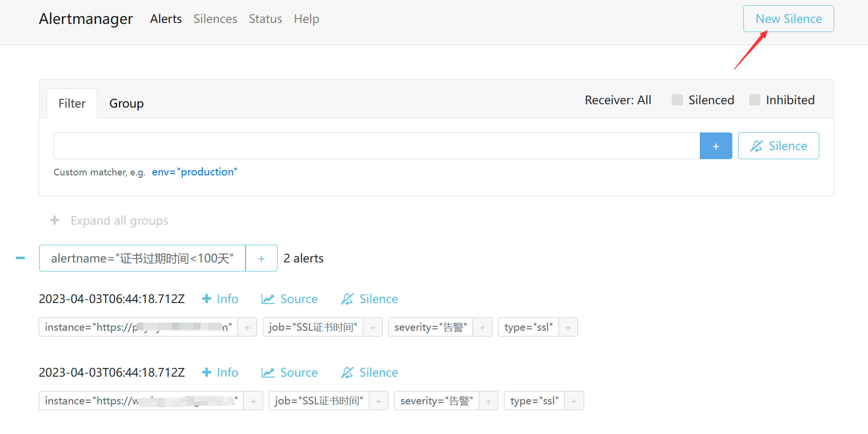Expand all alert groups
Image resolution: width=868 pixels, height=434 pixels.
(110, 220)
